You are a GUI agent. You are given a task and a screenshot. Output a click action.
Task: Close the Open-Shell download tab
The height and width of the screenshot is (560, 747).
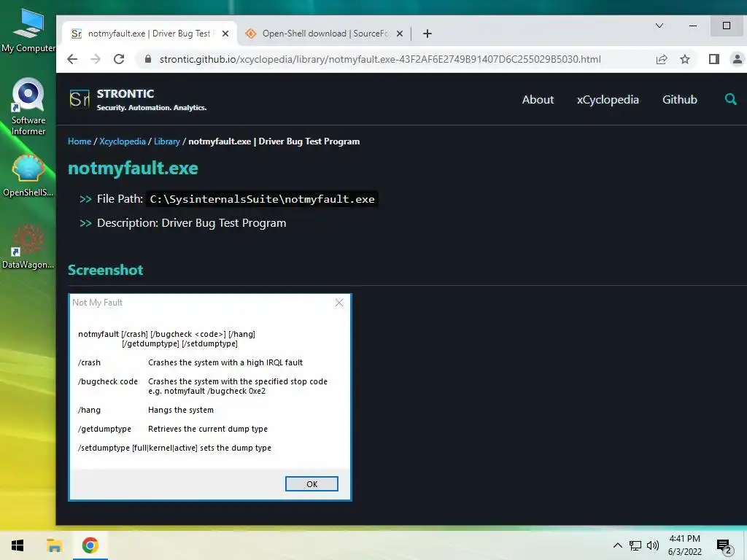point(400,34)
